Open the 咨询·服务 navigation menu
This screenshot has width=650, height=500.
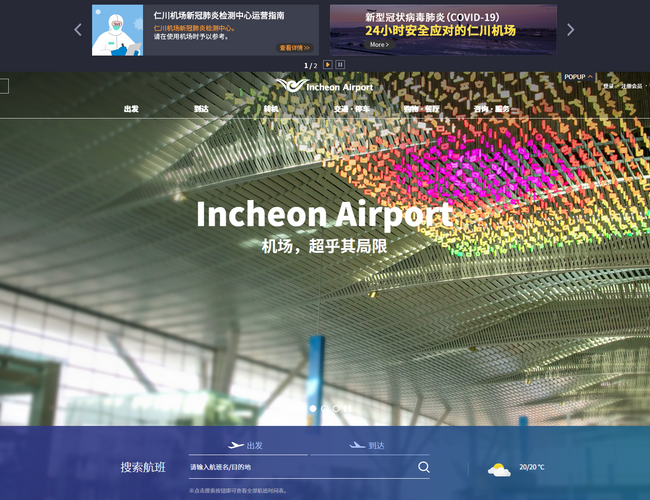[492, 109]
